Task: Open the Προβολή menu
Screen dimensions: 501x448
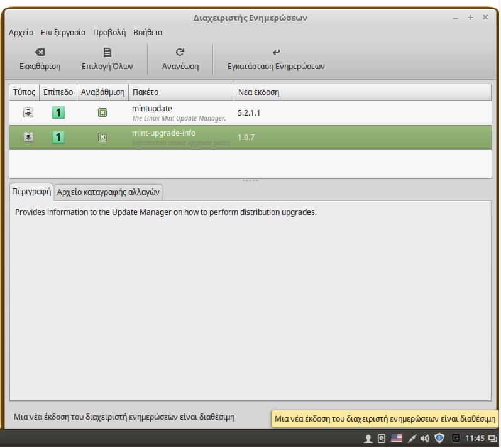Action: (x=109, y=33)
